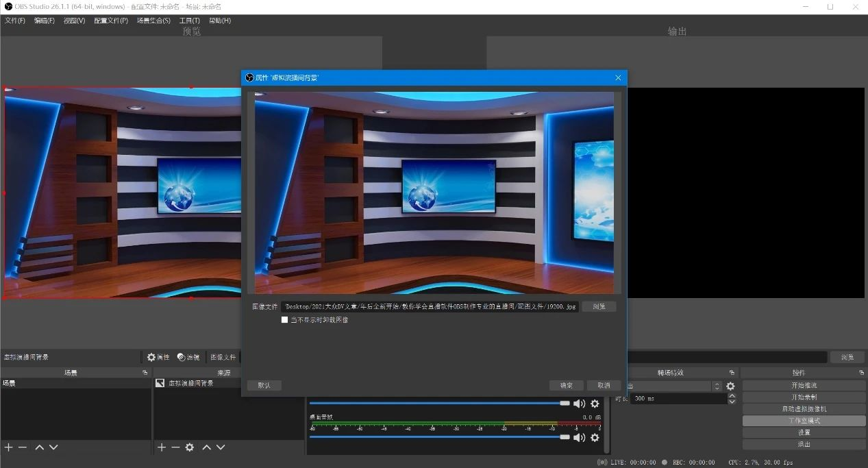Click the CPU 2.7%, 30.00 fps status text
Image resolution: width=868 pixels, height=468 pixels.
pyautogui.click(x=760, y=463)
